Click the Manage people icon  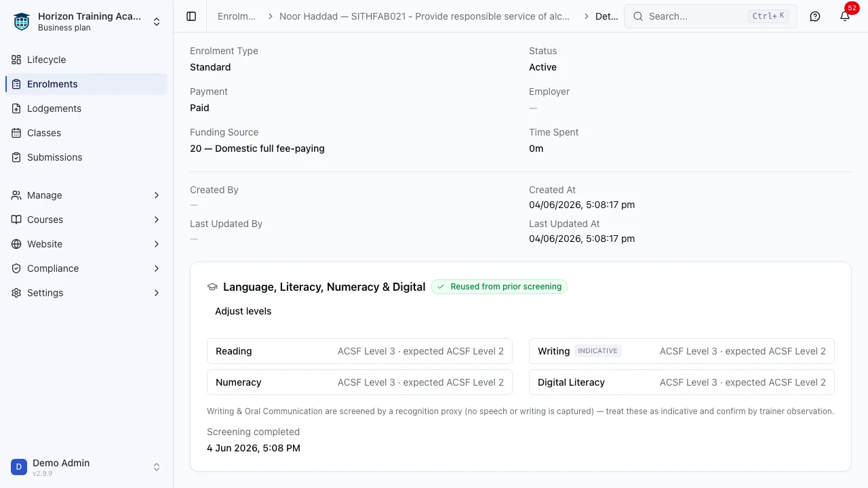(16, 195)
